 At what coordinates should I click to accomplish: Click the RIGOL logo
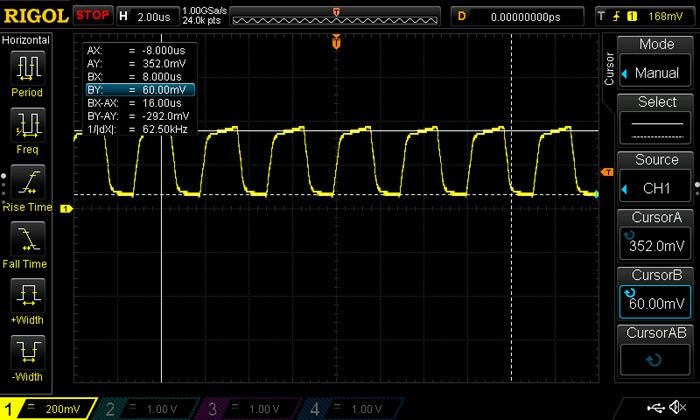coord(36,16)
